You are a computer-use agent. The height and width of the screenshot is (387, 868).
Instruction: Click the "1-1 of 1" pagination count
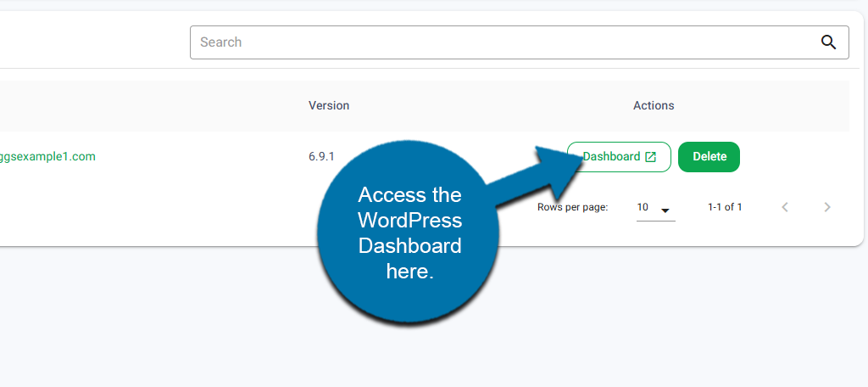point(725,207)
